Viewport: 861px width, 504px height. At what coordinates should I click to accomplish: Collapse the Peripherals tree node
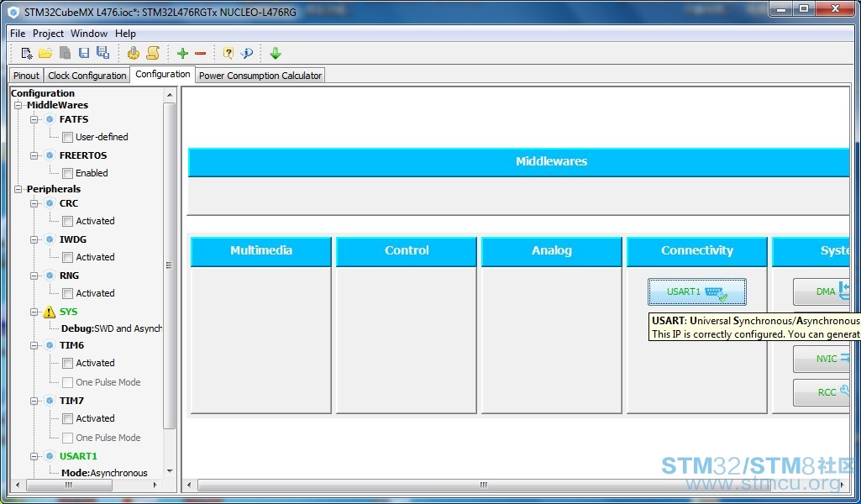(18, 189)
